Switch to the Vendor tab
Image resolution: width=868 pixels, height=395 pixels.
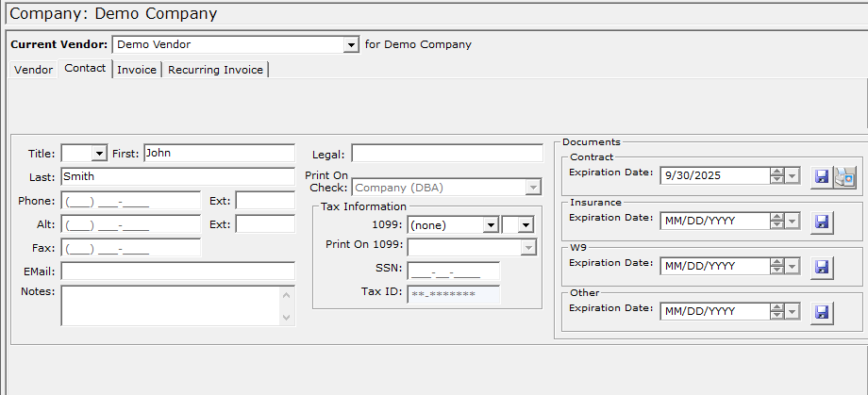[x=34, y=70]
